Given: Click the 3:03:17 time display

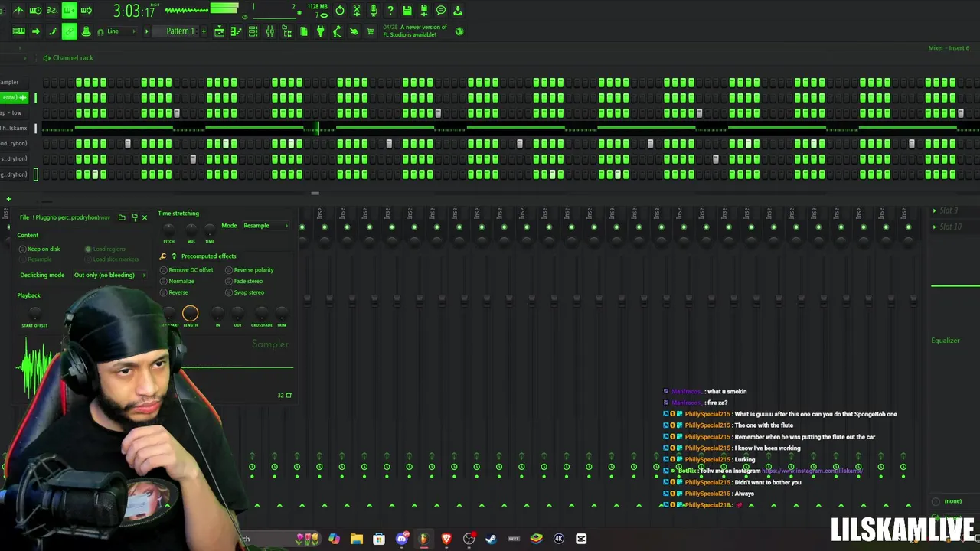Looking at the screenshot, I should point(134,11).
